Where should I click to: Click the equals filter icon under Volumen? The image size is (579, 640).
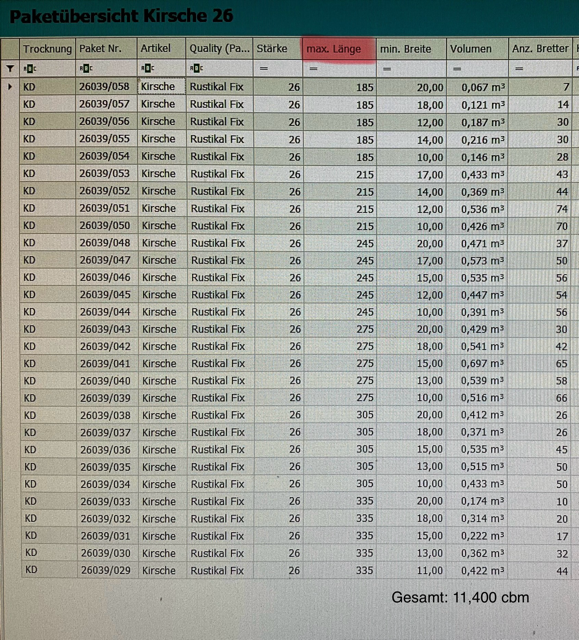pos(457,69)
